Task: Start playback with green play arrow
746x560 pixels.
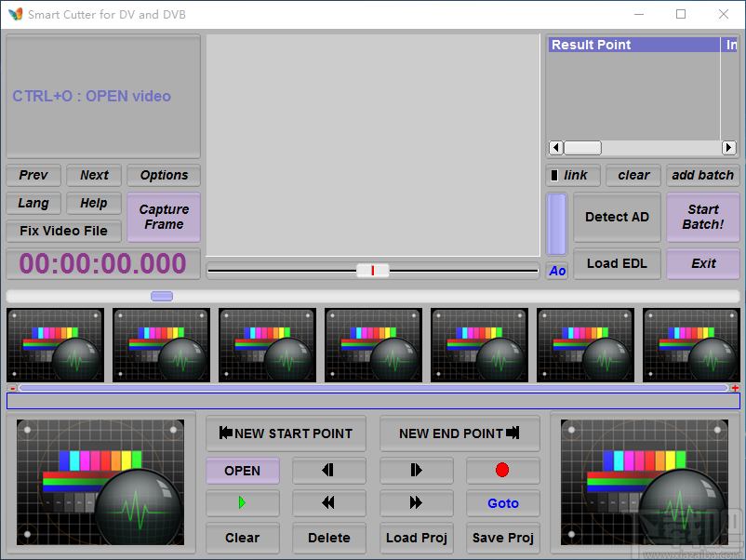Action: click(x=242, y=503)
